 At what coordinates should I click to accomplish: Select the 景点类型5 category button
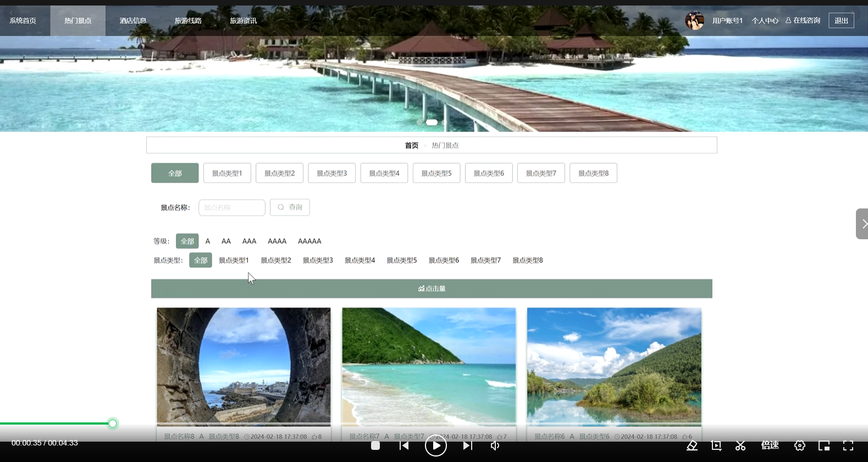(x=436, y=173)
